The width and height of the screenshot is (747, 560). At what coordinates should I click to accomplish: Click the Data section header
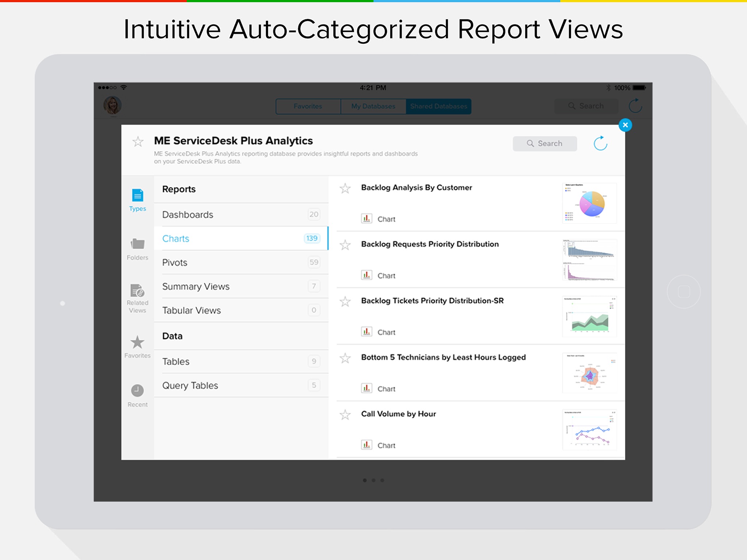click(x=172, y=336)
